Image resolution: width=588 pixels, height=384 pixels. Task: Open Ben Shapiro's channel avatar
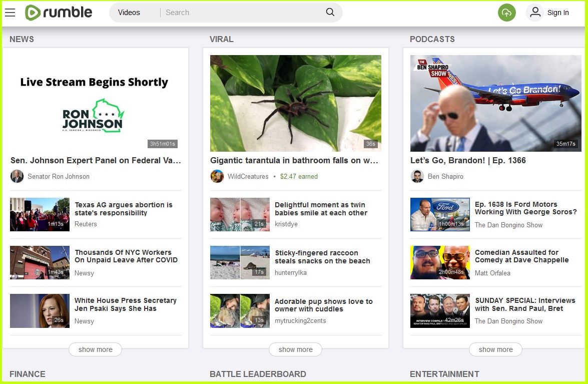pyautogui.click(x=417, y=176)
